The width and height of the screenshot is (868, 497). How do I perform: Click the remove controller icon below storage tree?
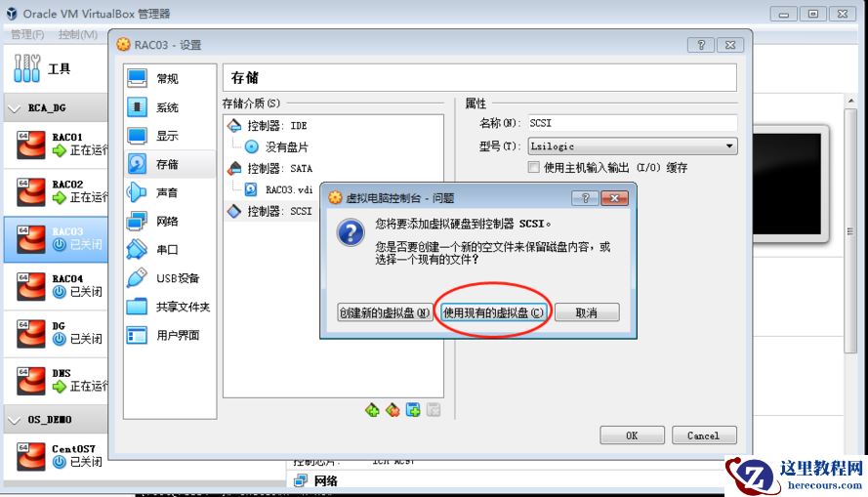pyautogui.click(x=393, y=410)
